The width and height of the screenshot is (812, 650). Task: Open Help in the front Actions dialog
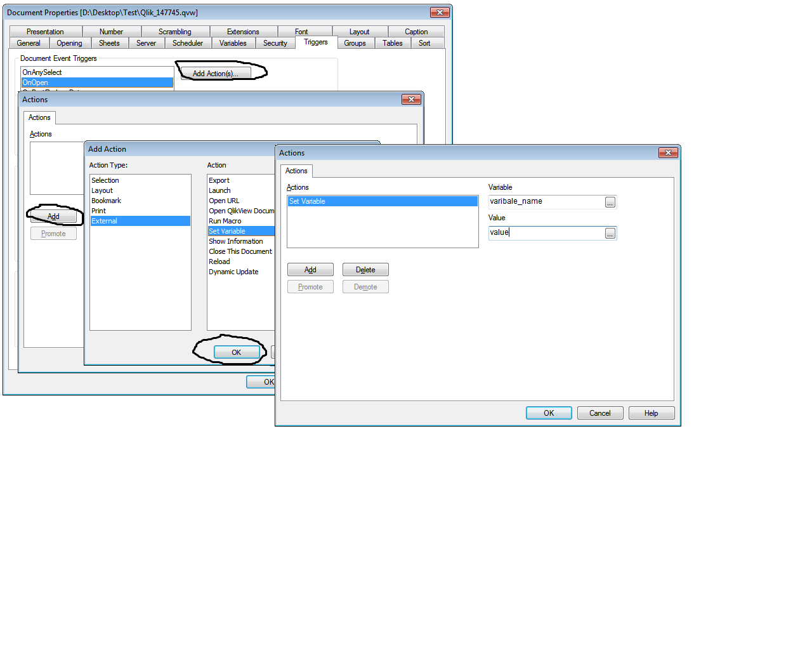652,413
